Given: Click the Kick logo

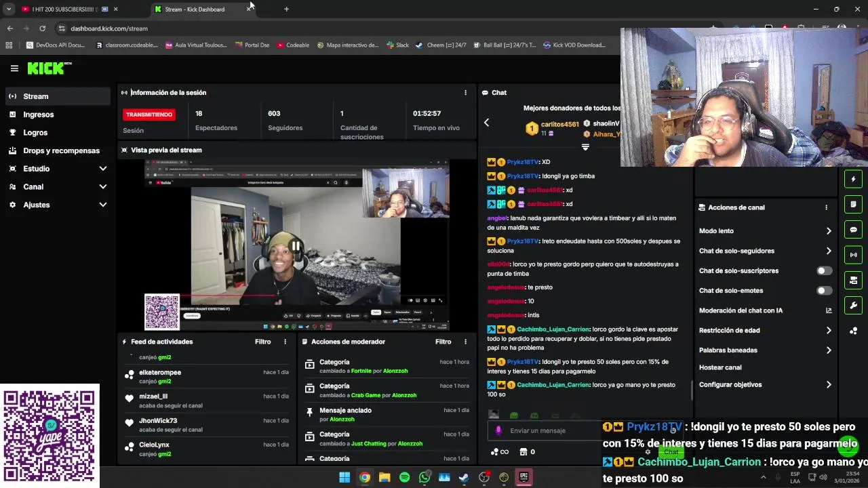Looking at the screenshot, I should point(49,68).
